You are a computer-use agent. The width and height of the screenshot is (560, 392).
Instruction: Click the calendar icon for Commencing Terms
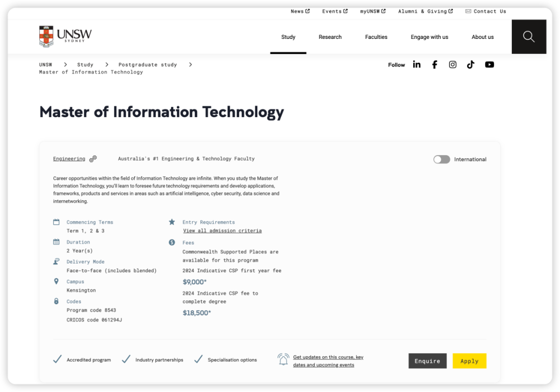pyautogui.click(x=57, y=222)
